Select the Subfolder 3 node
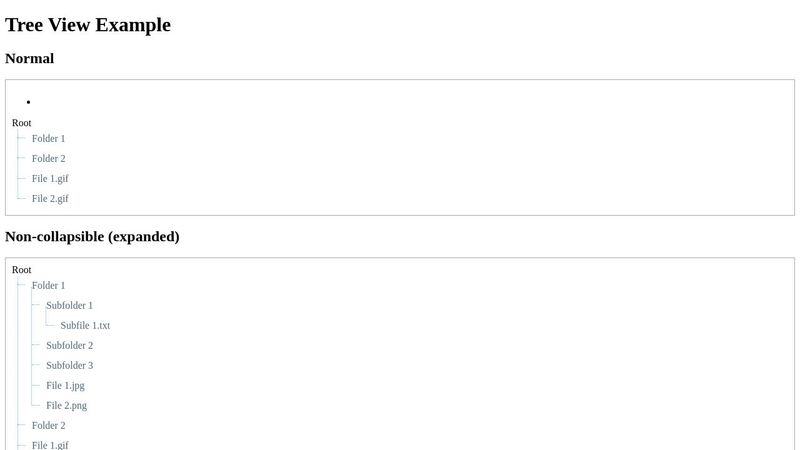 point(69,365)
